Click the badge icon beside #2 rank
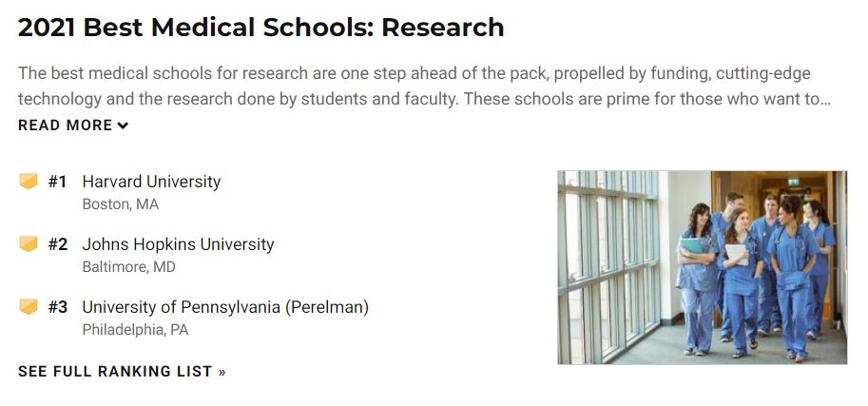Viewport: 868px width, 406px height. pyautogui.click(x=29, y=243)
